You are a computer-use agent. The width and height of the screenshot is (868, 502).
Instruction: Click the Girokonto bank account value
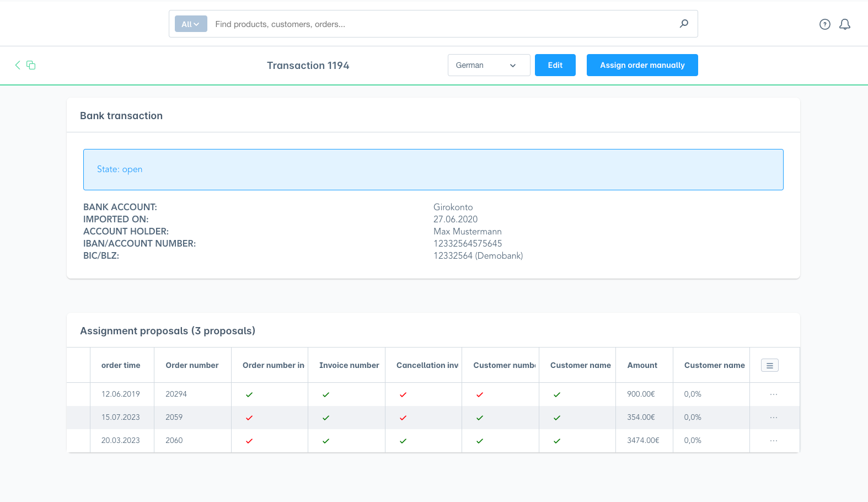point(453,207)
